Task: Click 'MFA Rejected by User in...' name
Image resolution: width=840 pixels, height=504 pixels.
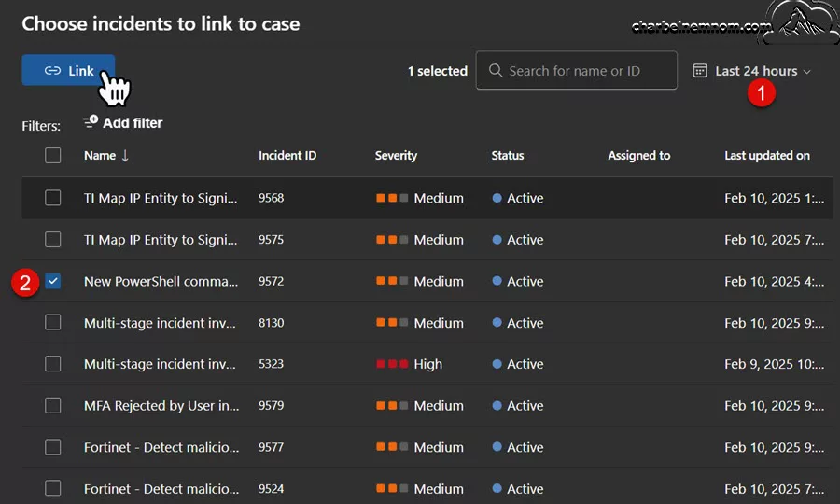Action: click(x=161, y=406)
